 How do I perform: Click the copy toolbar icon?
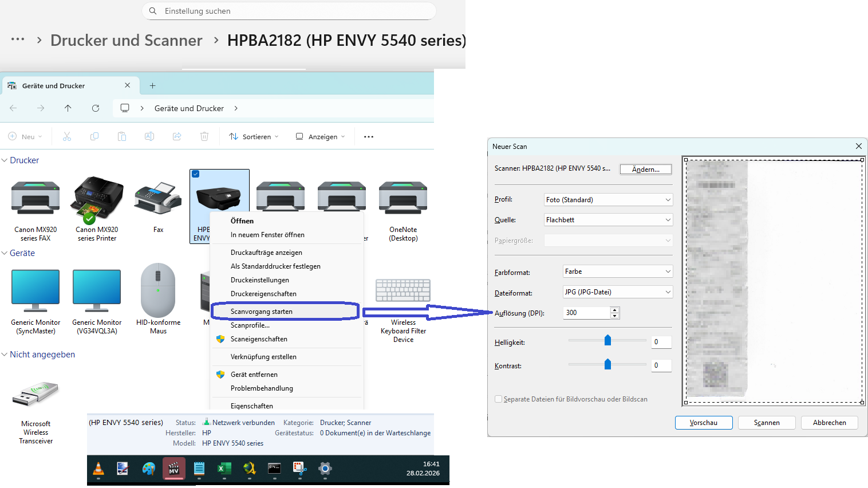pyautogui.click(x=94, y=136)
